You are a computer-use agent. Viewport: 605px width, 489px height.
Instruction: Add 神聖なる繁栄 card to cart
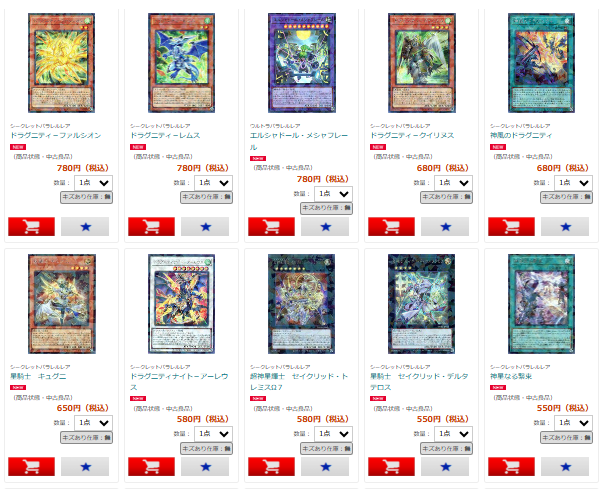click(x=511, y=467)
